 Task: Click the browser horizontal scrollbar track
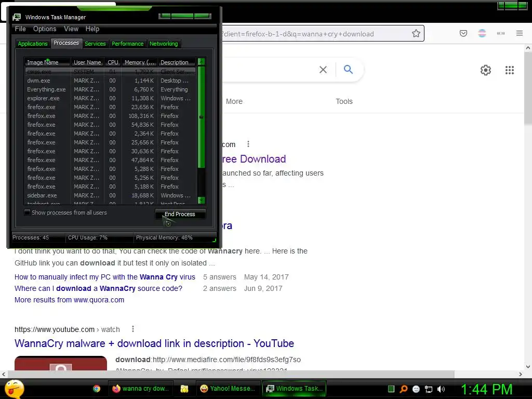point(485,374)
